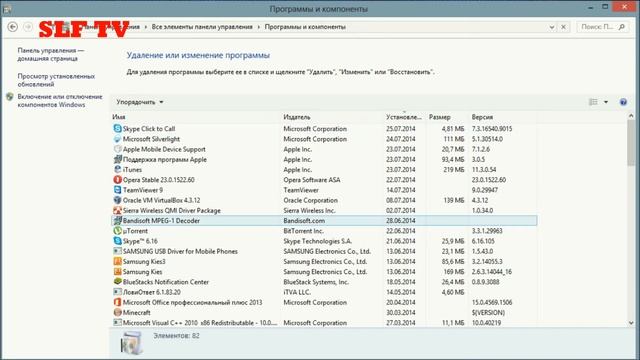Click the 2.6.3.14044_16 version cell
The height and width of the screenshot is (360, 640).
point(491,271)
